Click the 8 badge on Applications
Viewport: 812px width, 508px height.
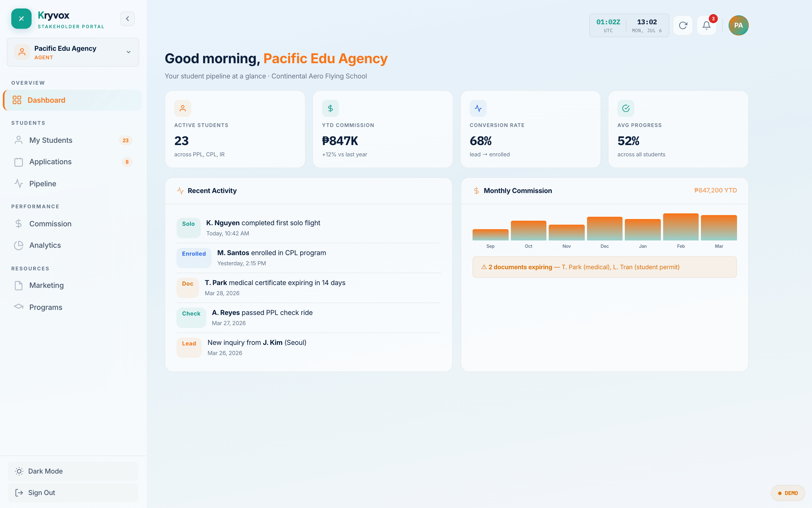pos(127,162)
